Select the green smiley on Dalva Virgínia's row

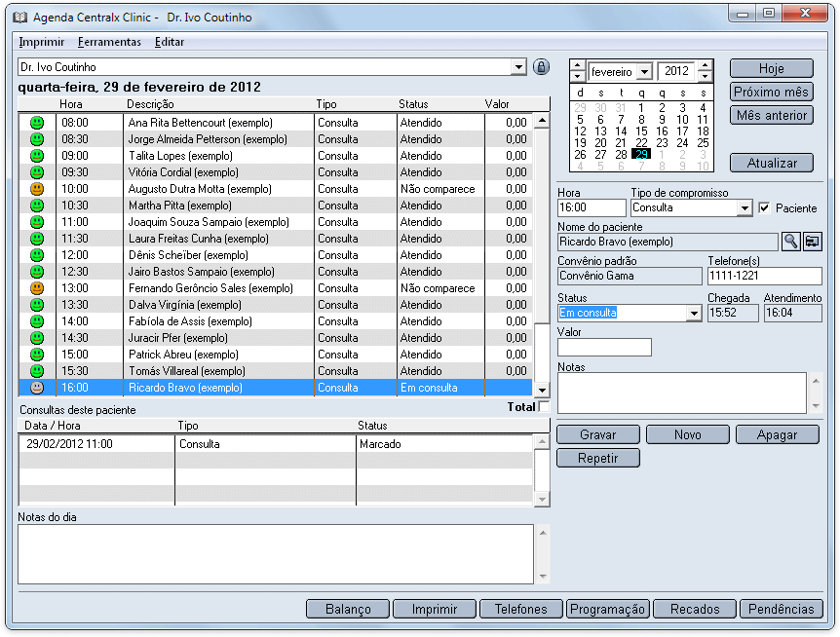tap(36, 305)
